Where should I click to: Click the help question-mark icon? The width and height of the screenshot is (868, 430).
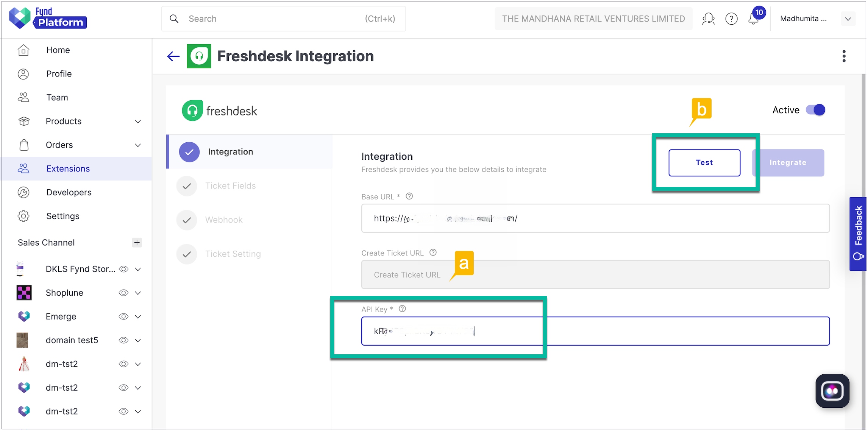(732, 18)
